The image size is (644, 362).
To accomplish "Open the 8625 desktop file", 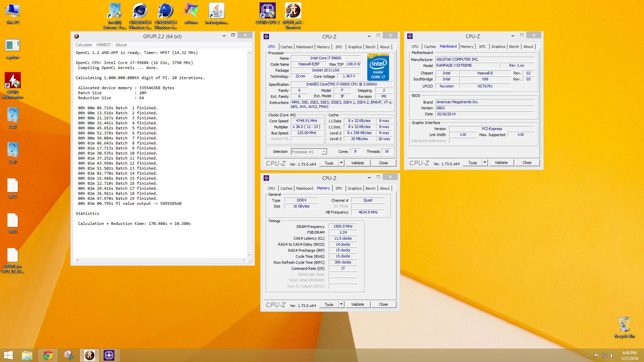I will (x=13, y=188).
